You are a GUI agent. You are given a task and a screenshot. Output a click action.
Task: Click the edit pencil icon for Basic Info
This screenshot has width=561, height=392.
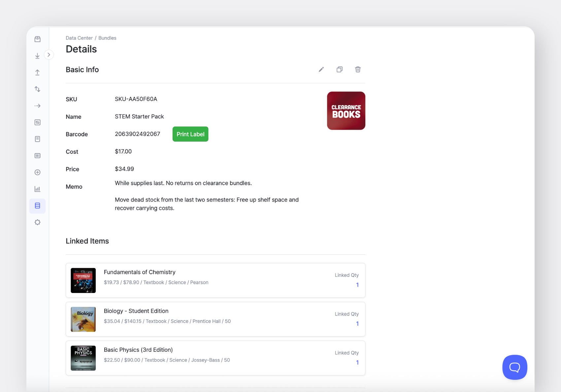(321, 69)
